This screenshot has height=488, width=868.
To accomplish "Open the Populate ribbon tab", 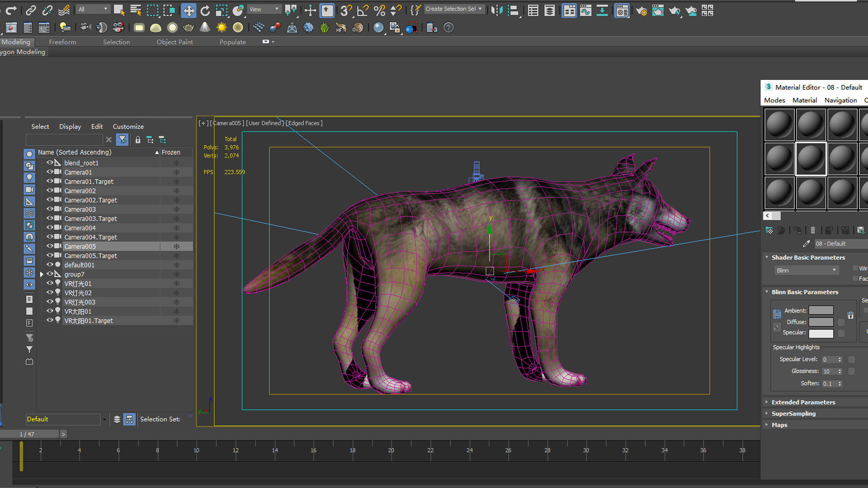I will [x=232, y=42].
